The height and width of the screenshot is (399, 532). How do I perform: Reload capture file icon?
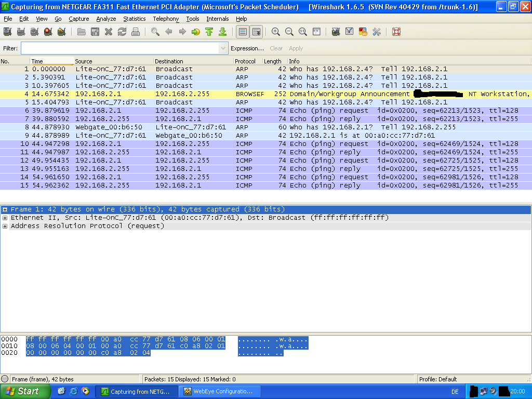(x=122, y=32)
